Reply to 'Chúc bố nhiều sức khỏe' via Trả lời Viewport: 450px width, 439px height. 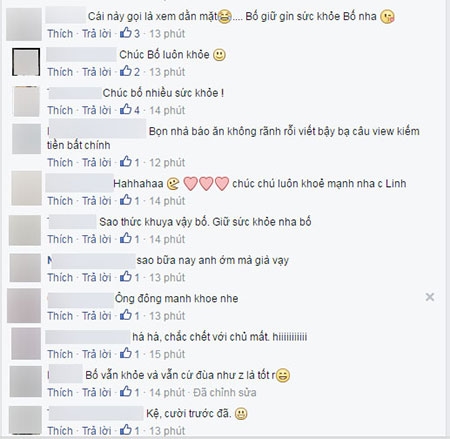tap(97, 110)
